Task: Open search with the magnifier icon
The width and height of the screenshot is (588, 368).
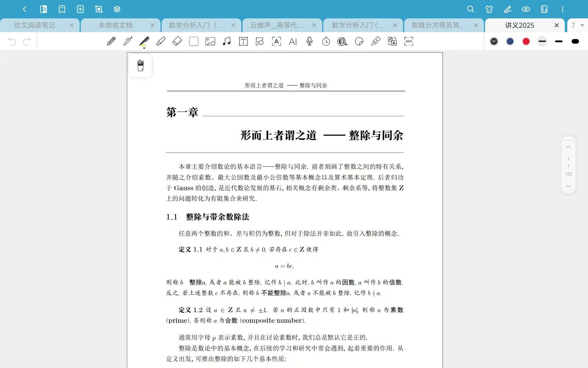Action: (471, 9)
